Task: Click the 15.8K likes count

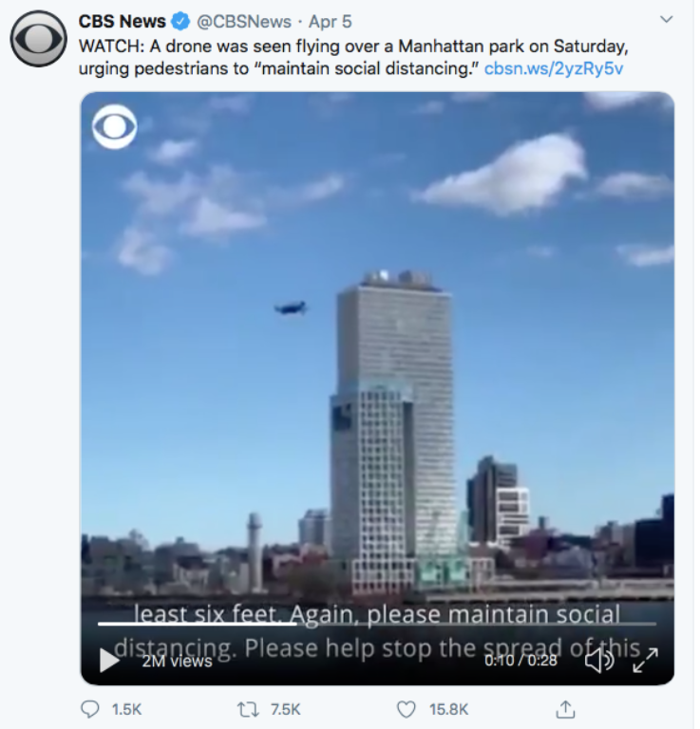Action: pos(449,709)
